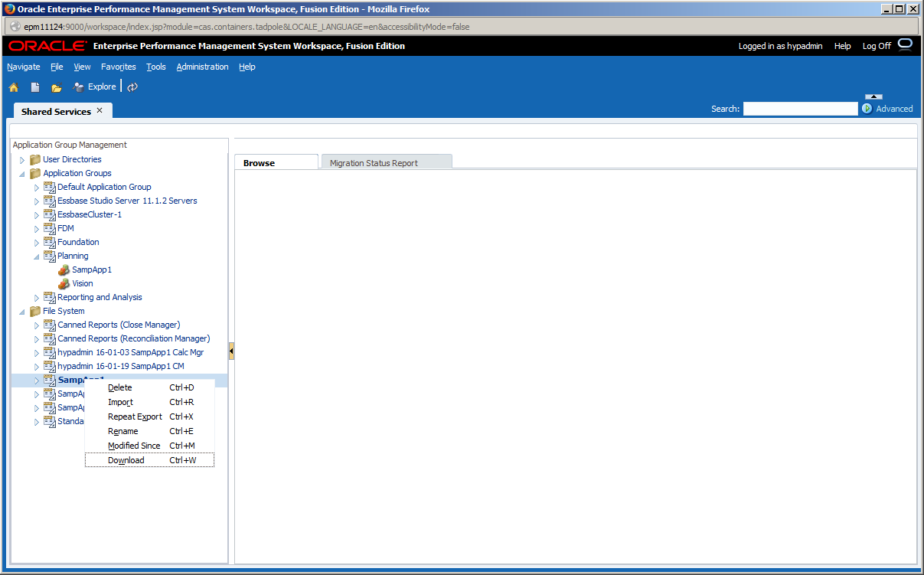Choose Repeat Export from context menu
Image resolution: width=924 pixels, height=575 pixels.
[x=149, y=417]
